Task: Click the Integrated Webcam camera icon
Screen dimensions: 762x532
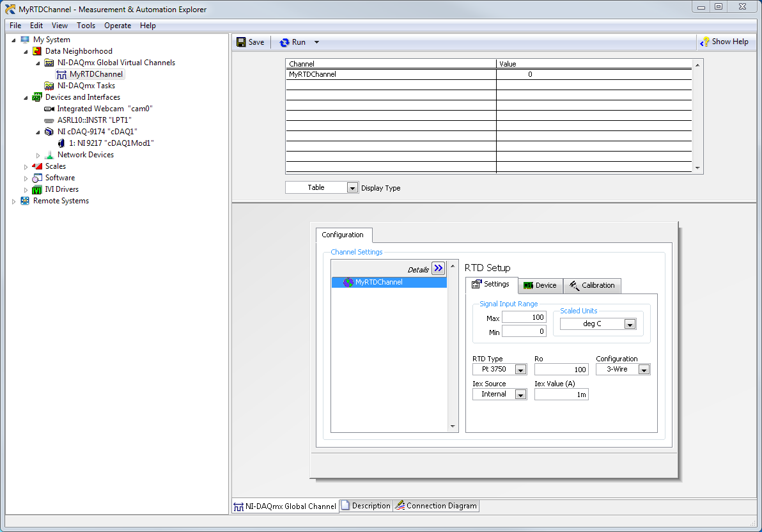Action: [49, 109]
